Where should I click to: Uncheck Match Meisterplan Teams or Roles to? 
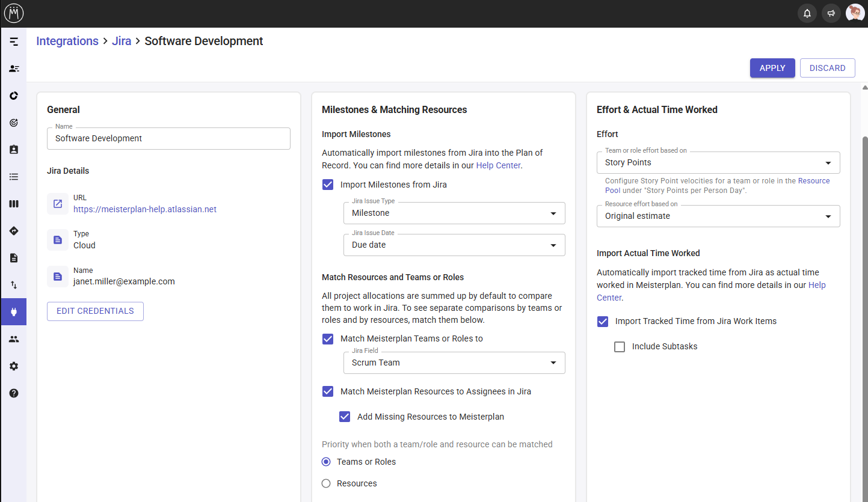(328, 338)
